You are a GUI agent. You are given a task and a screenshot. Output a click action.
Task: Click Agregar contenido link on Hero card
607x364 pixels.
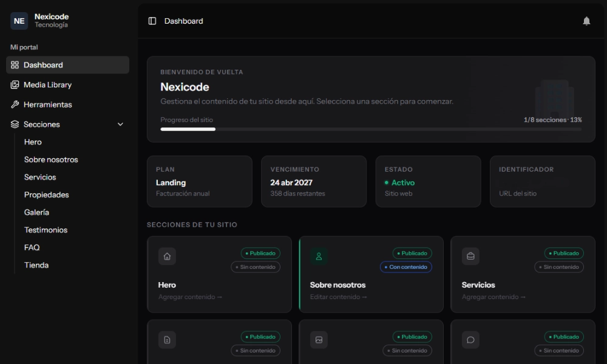point(190,297)
